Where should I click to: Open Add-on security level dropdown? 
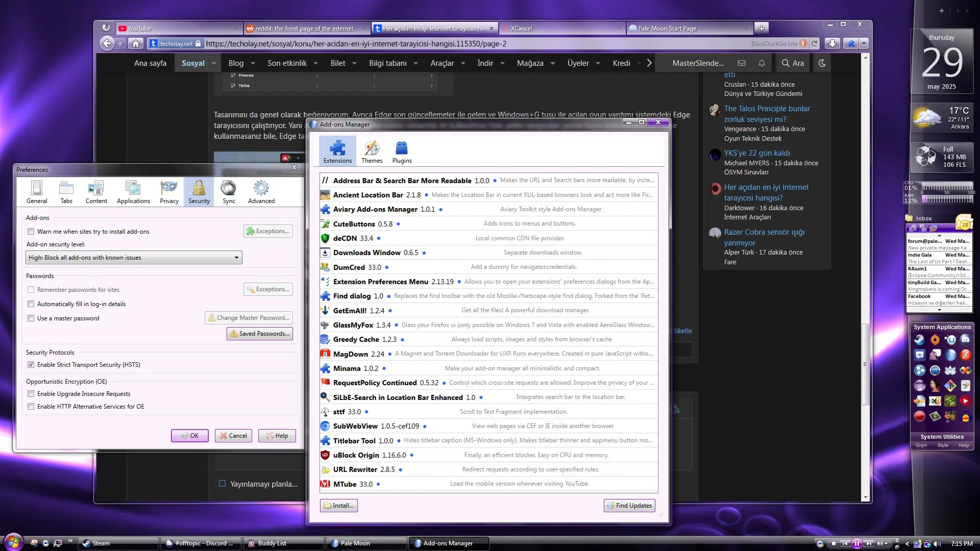click(x=134, y=258)
